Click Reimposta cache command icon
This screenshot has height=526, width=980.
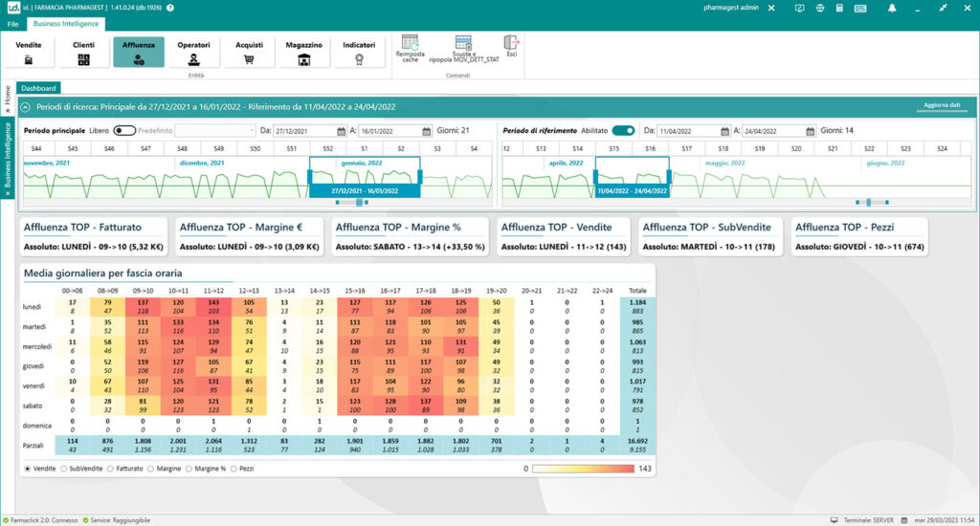coord(411,43)
